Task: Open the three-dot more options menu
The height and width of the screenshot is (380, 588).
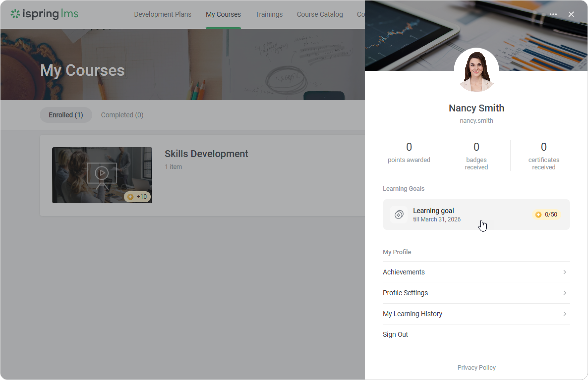Action: coord(553,15)
